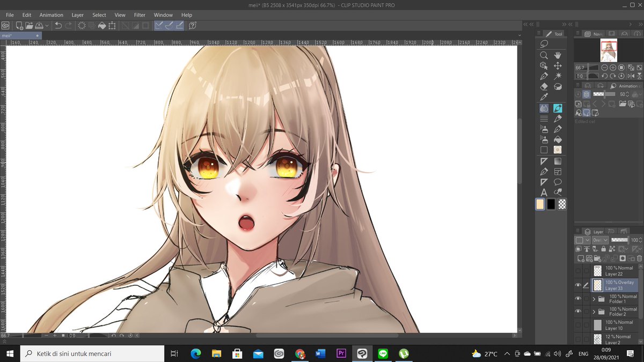Click the Delete layer trash icon

pos(639,258)
